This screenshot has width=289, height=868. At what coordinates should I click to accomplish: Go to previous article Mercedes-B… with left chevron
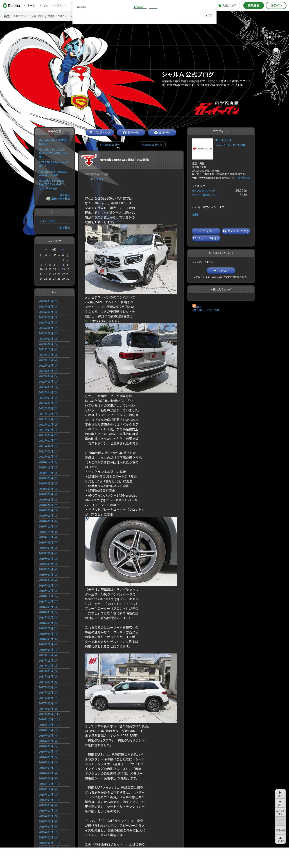point(110,145)
